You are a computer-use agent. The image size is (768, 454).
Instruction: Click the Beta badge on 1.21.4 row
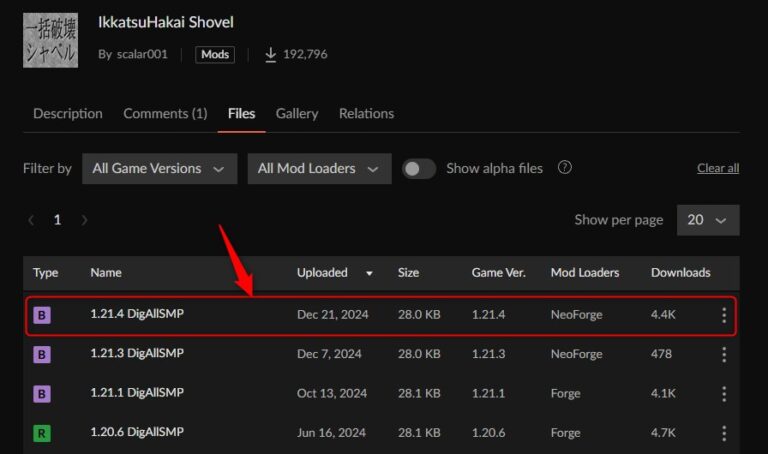[x=42, y=315]
